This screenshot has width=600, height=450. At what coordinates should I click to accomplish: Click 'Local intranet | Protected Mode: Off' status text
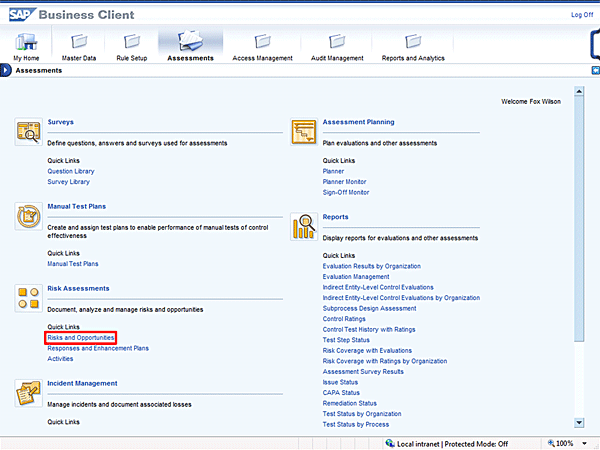453,444
